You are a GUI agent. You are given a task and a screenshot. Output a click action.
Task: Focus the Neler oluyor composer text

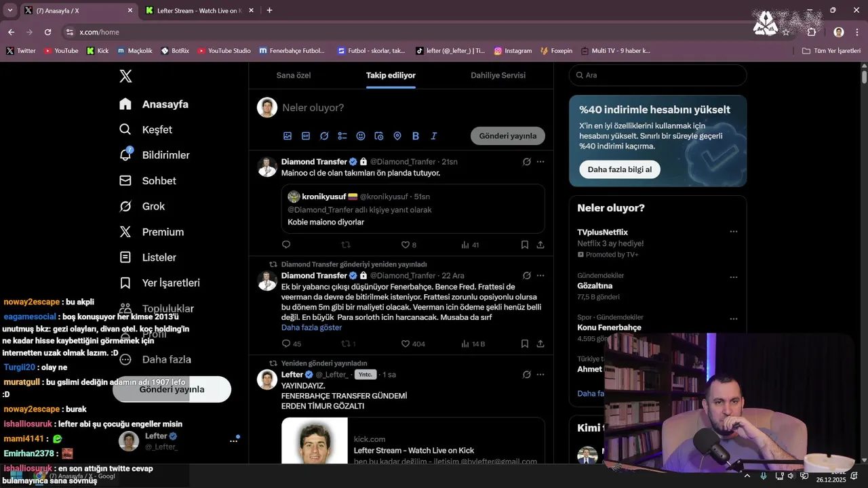(313, 108)
